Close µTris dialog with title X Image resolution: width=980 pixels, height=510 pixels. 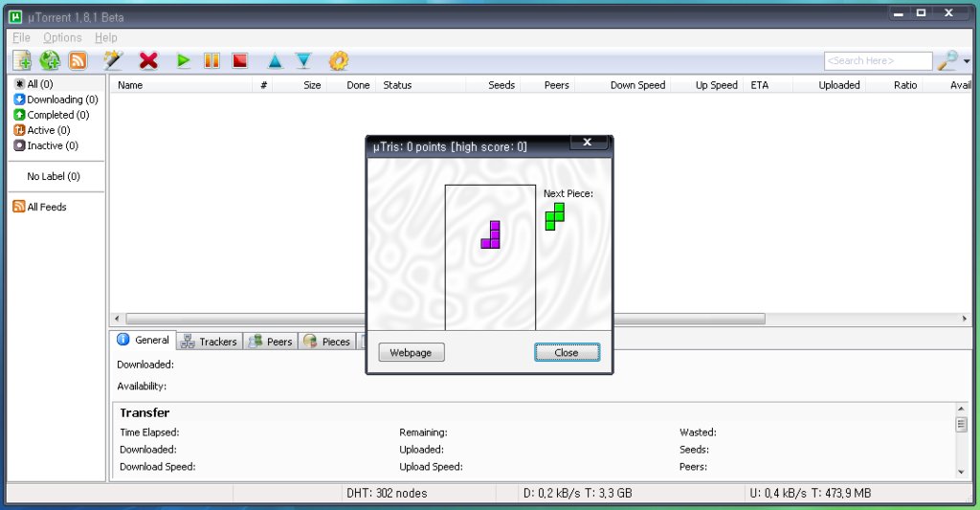[x=588, y=142]
